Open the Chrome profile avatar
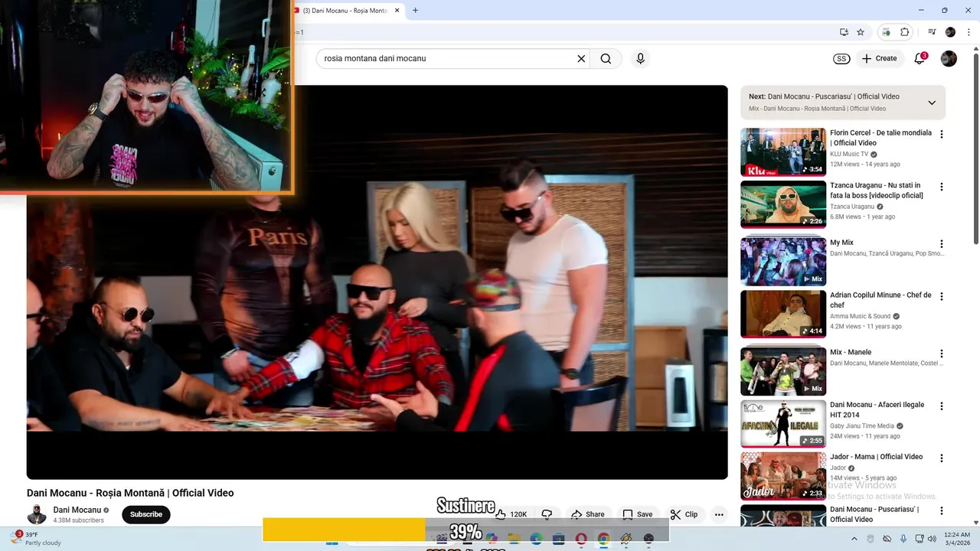Screen dimensions: 980x551 [x=950, y=32]
